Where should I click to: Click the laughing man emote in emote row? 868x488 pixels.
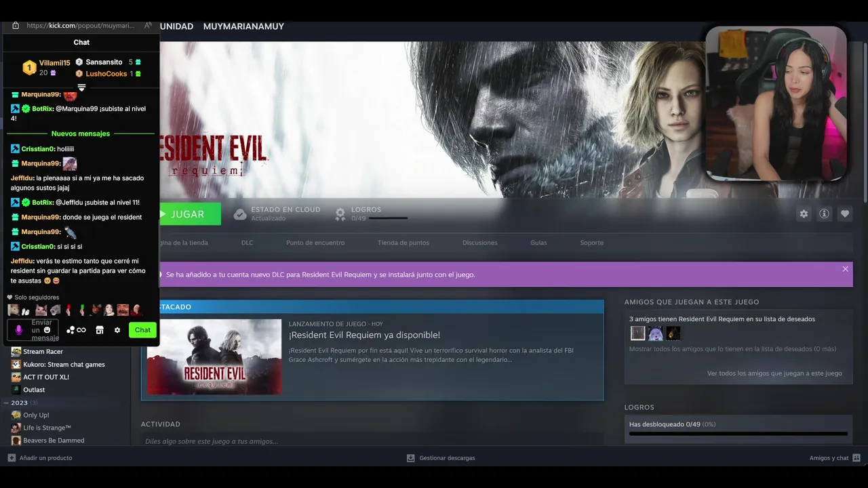point(123,310)
